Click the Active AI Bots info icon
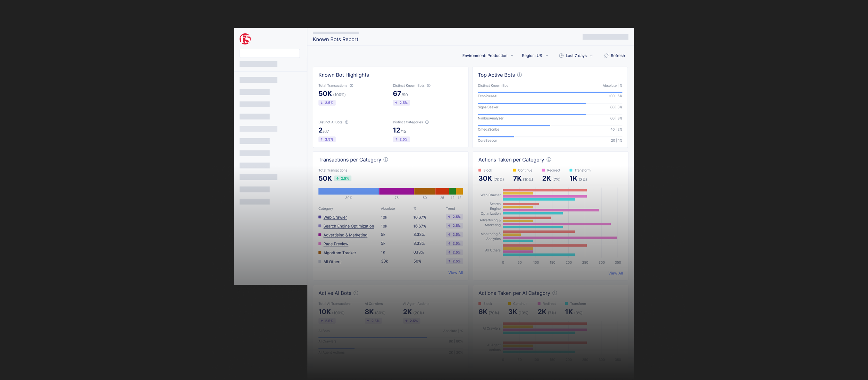The width and height of the screenshot is (868, 380). 356,293
